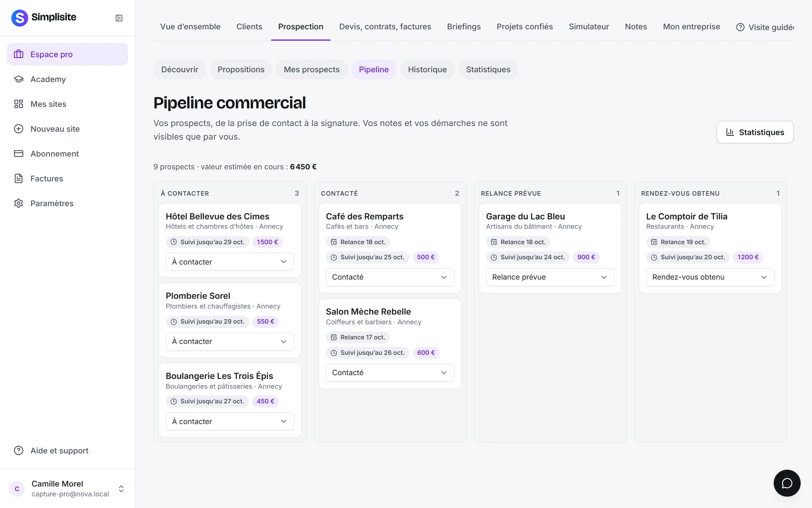Click the Espace pro briefcase icon
Screen dimensions: 812x508
click(x=19, y=54)
